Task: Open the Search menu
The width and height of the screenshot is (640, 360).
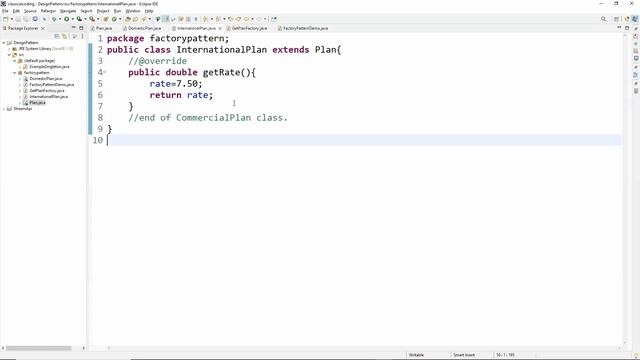Action: (86, 11)
